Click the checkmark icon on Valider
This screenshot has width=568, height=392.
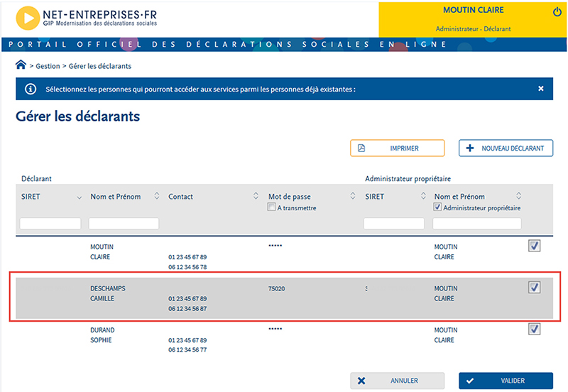470,381
